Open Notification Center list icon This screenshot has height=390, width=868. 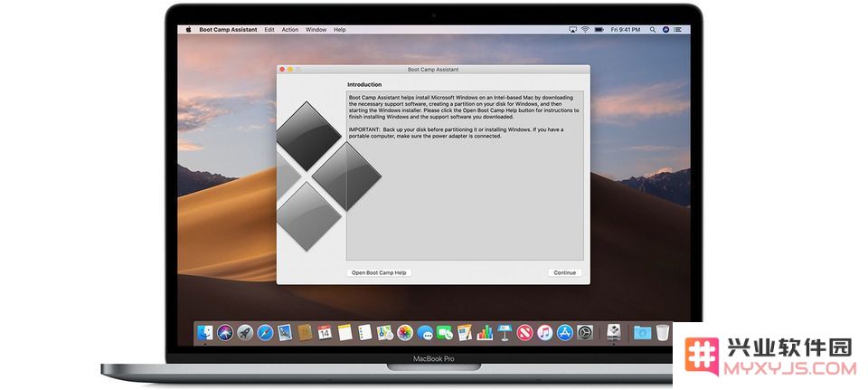[x=679, y=29]
